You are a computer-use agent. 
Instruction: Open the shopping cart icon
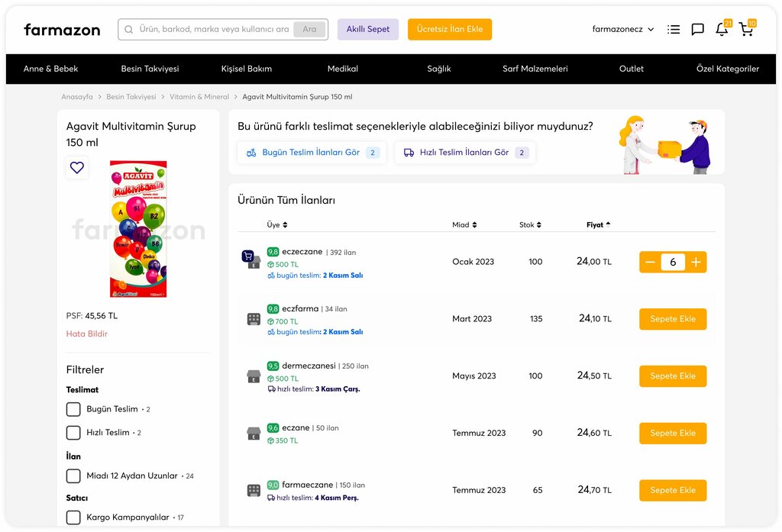(746, 30)
